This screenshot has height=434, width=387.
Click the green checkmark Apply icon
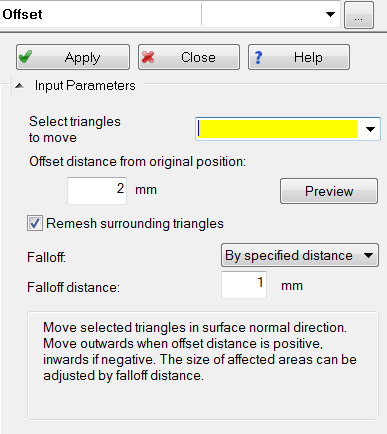[x=26, y=57]
